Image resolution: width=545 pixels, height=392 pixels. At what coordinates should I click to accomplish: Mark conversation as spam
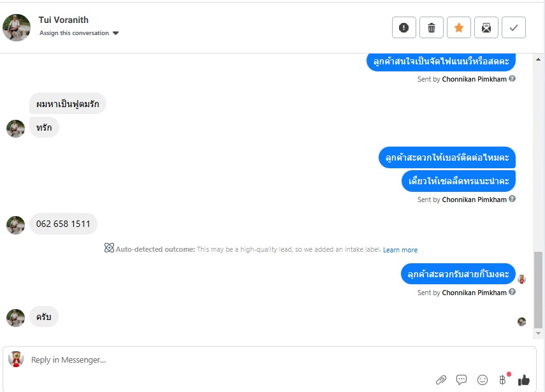403,27
